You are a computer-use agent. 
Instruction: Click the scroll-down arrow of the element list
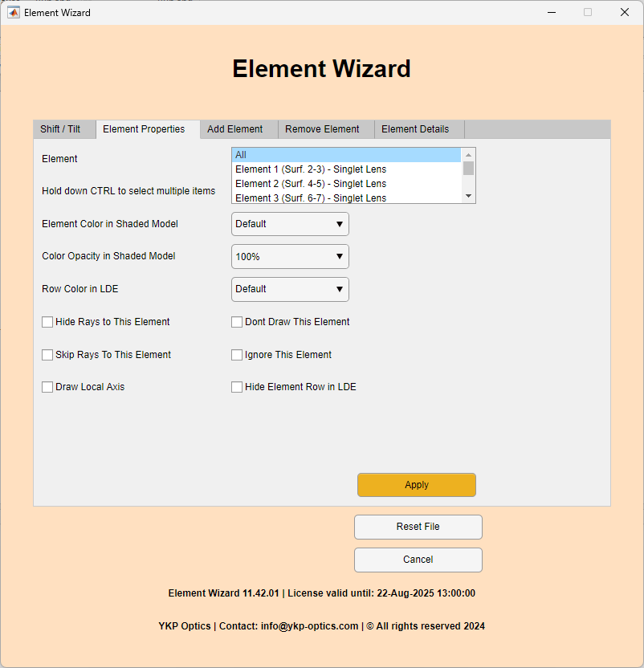pos(469,195)
